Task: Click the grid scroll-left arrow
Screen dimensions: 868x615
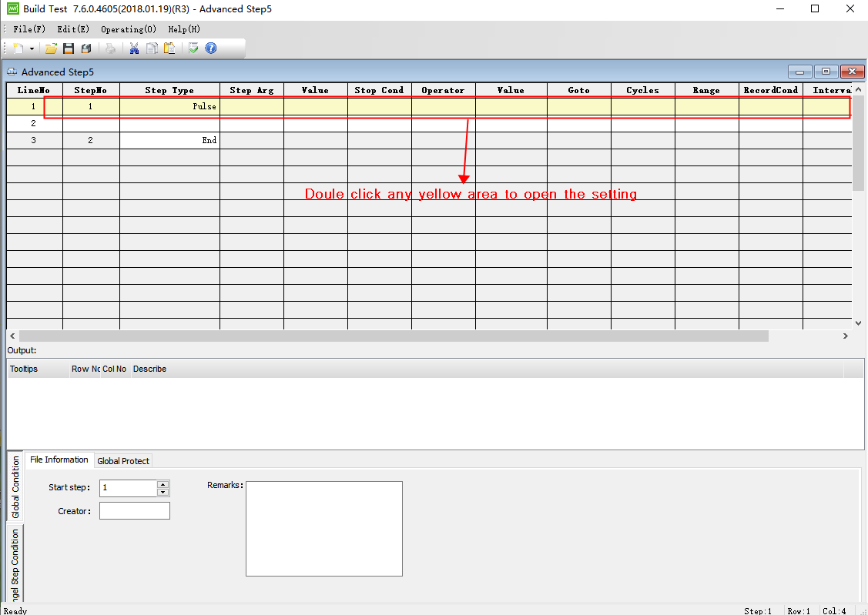Action: pyautogui.click(x=13, y=336)
